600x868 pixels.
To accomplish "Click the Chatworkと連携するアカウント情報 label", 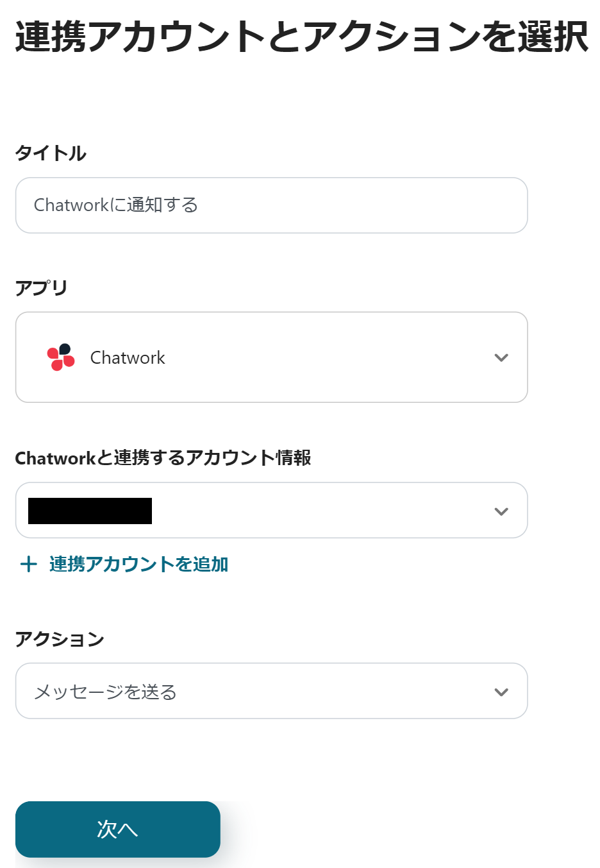I will click(x=163, y=458).
